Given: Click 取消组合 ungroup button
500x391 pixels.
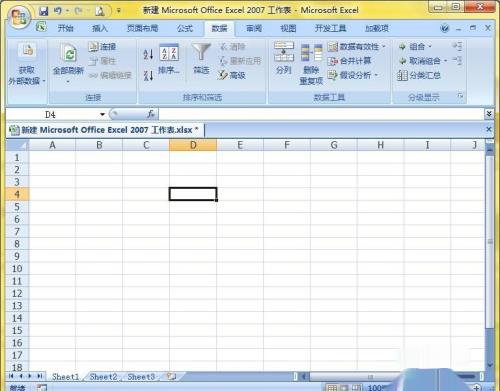Looking at the screenshot, I should click(420, 61).
